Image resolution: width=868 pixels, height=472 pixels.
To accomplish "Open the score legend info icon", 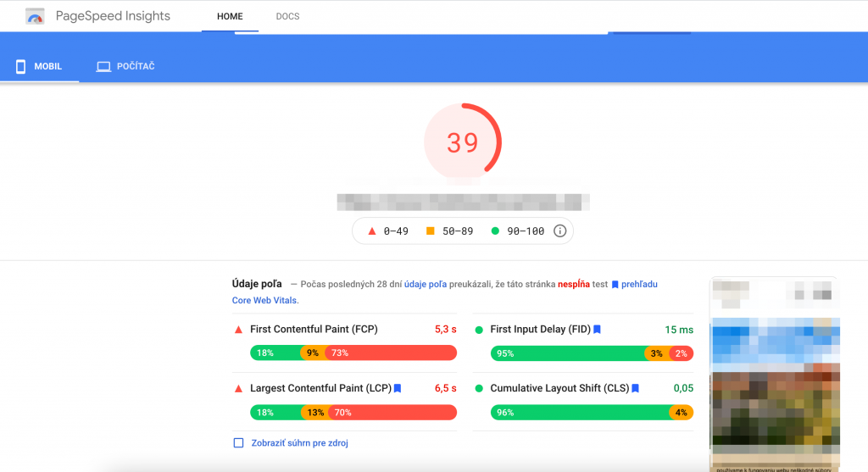I will tap(559, 230).
